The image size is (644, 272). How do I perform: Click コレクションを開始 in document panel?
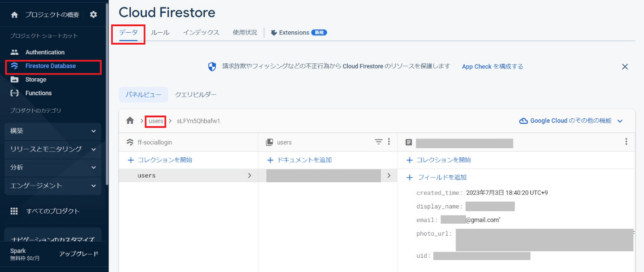(439, 160)
